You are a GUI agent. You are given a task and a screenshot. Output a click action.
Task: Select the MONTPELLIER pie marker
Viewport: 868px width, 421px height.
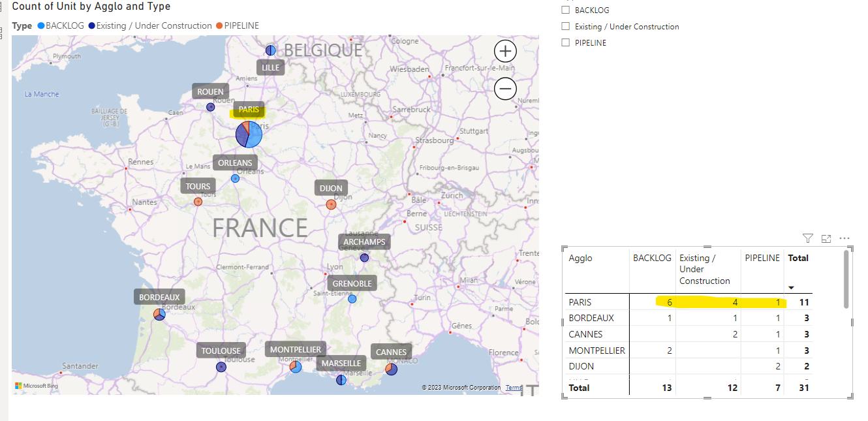[x=296, y=367]
